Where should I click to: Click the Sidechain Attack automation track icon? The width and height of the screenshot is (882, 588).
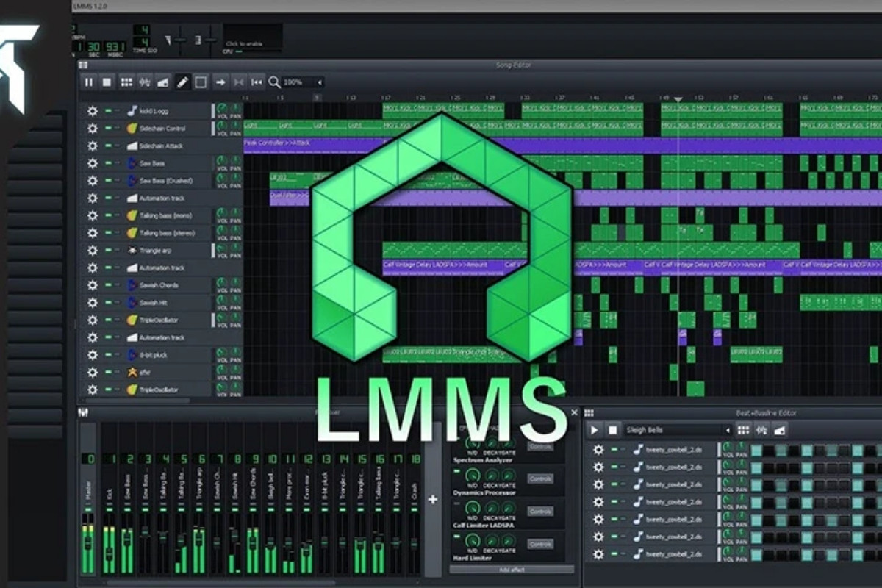pos(132,146)
